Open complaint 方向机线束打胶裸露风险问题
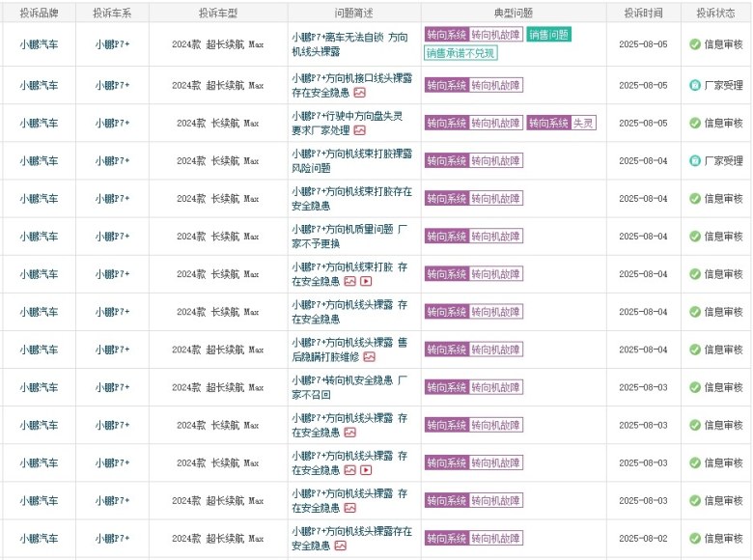 tap(352, 160)
